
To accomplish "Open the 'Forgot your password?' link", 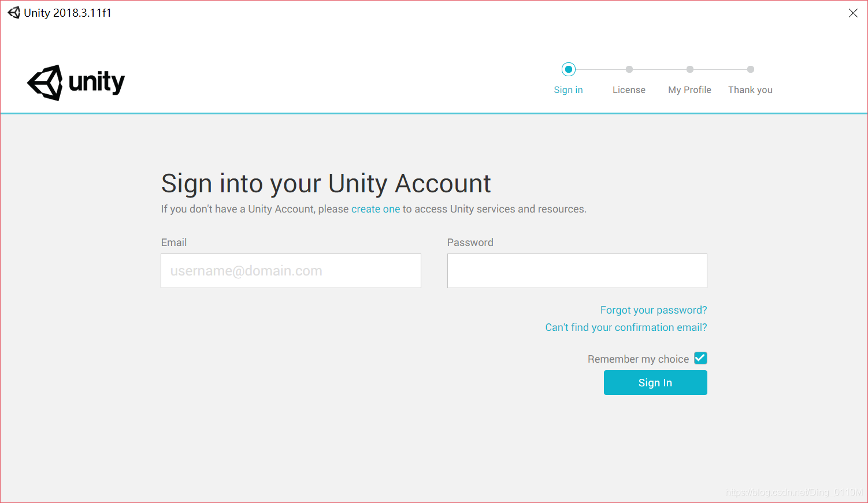I will [654, 310].
